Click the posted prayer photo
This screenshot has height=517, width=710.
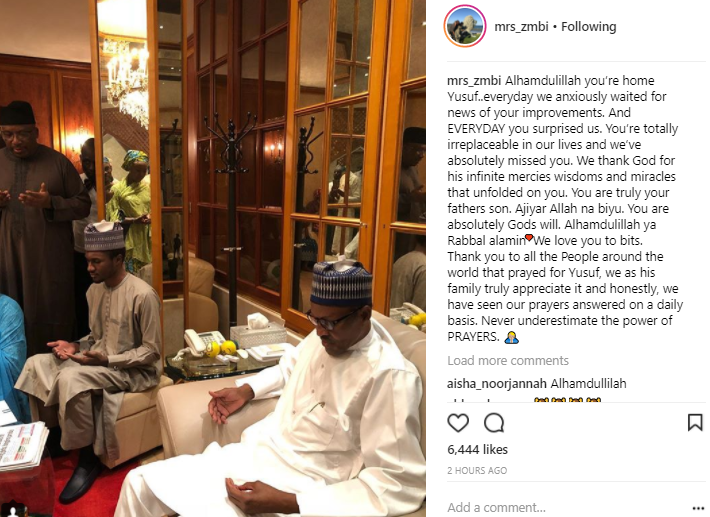click(213, 258)
